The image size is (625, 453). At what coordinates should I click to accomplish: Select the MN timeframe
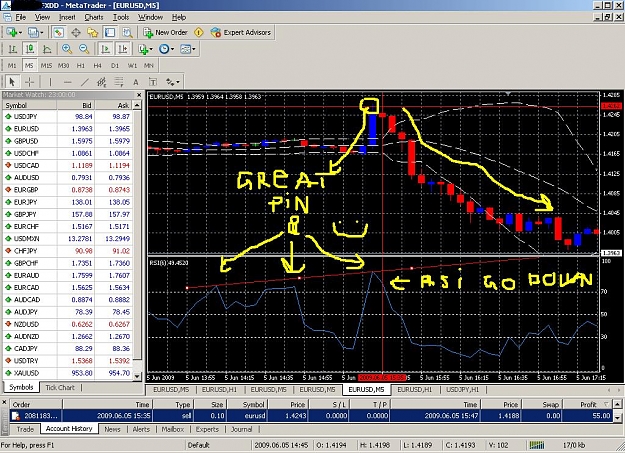click(x=149, y=65)
